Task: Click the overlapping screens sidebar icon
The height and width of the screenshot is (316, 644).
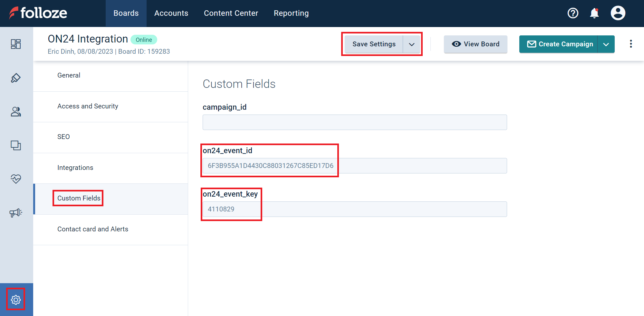Action: tap(16, 145)
